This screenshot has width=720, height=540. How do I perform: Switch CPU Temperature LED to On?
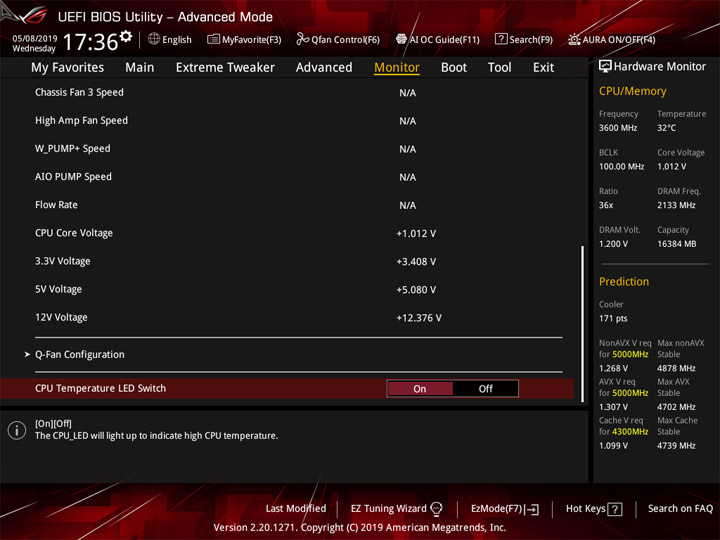pos(420,389)
